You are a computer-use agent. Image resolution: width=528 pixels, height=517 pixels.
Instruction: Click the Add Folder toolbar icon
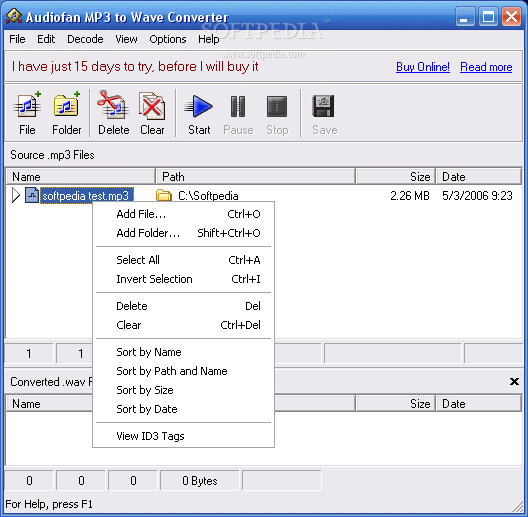pos(67,105)
